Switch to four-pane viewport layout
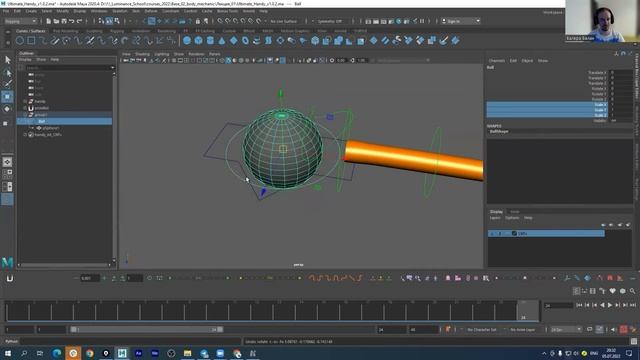 [x=7, y=174]
